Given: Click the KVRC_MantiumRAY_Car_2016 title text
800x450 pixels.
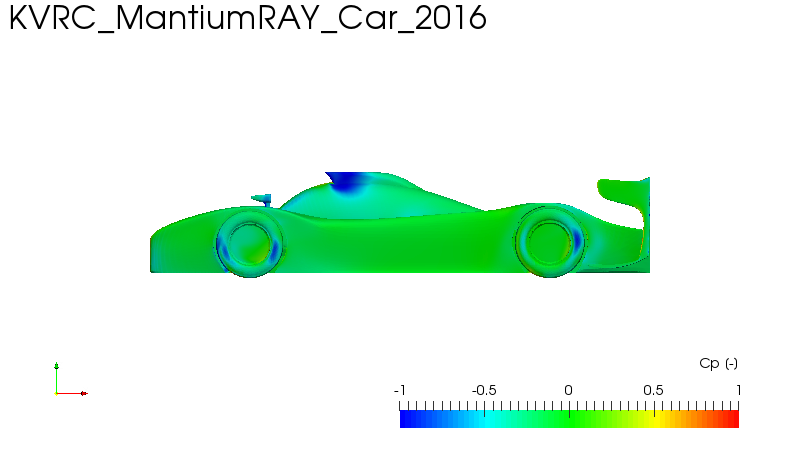Looking at the screenshot, I should coord(247,19).
